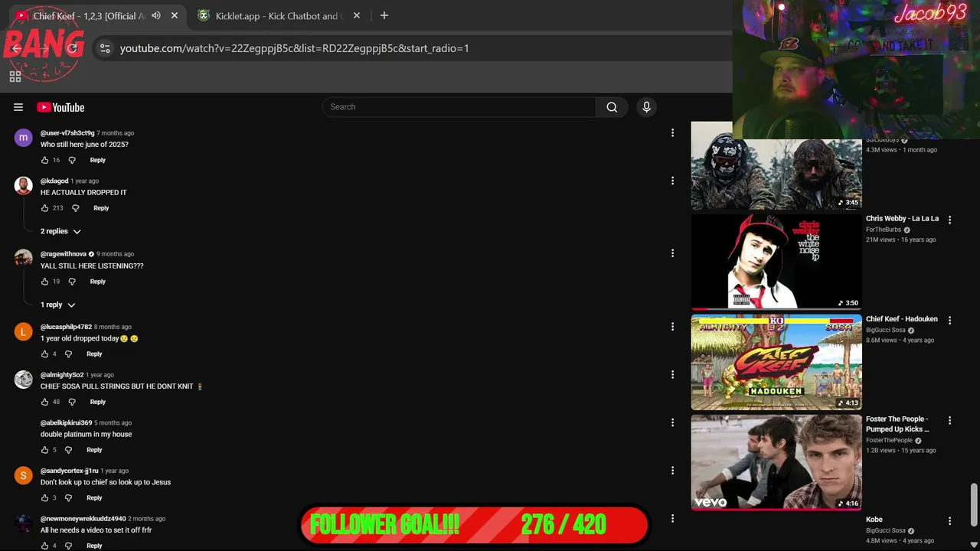
Task: Open 'Chief Keef - Hadouken' video title
Action: [901, 319]
